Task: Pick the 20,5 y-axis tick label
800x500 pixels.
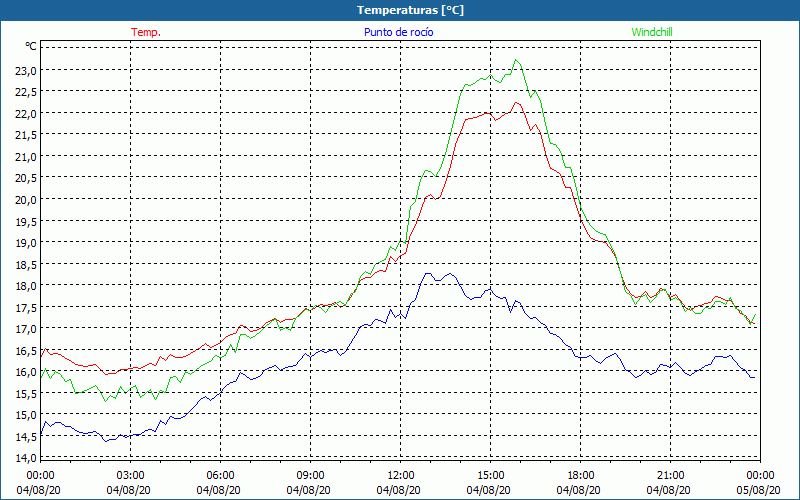Action: coord(25,178)
